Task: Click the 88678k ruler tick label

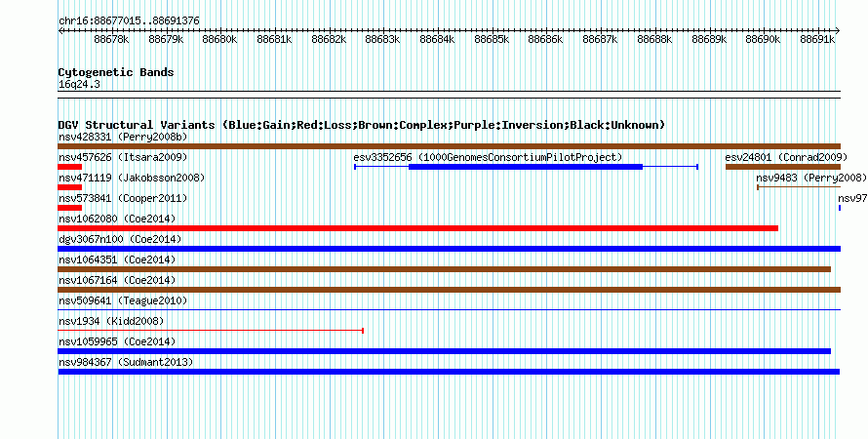Action: [x=111, y=39]
